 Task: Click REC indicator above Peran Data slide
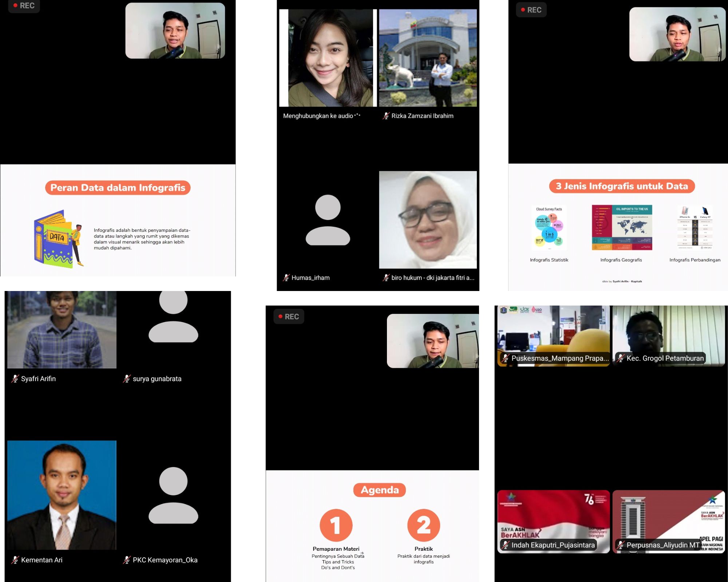pos(24,6)
